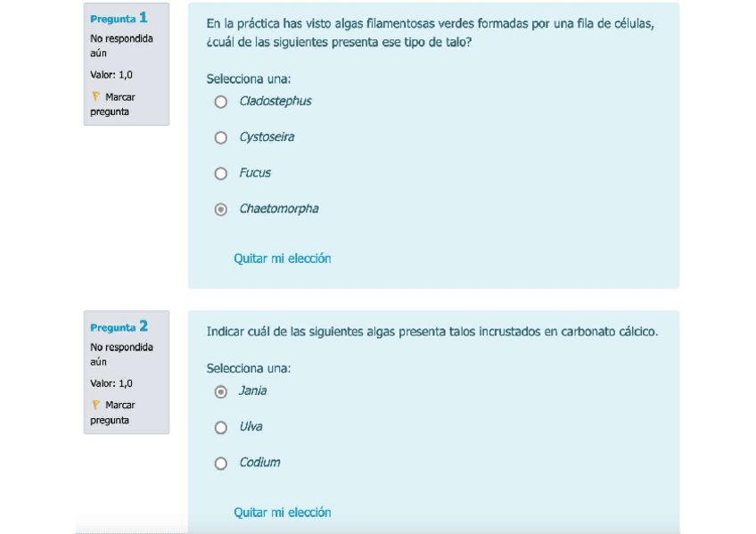Choose the Ulva radio option
The width and height of the screenshot is (756, 534).
pyautogui.click(x=221, y=427)
